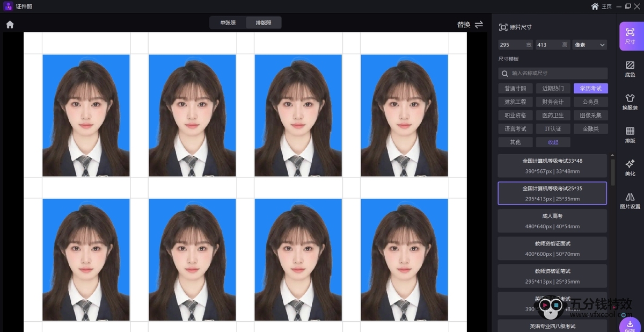The image size is (644, 332).
Task: Pick the IT认证 category tag
Action: tap(553, 129)
